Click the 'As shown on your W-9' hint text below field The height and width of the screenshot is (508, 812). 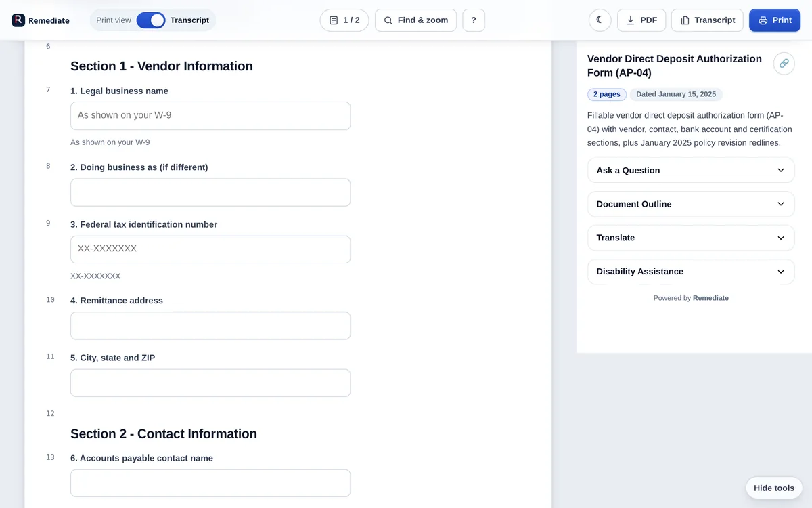point(110,142)
